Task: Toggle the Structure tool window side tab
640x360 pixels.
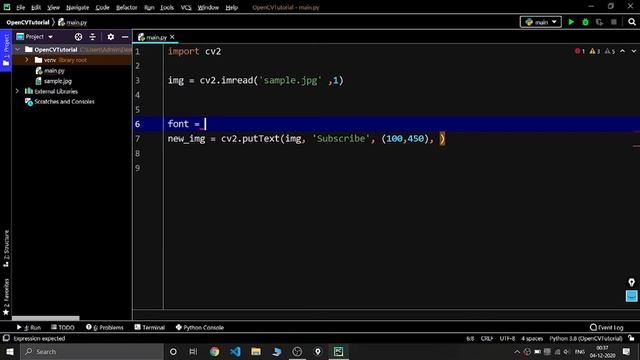Action: click(x=6, y=249)
